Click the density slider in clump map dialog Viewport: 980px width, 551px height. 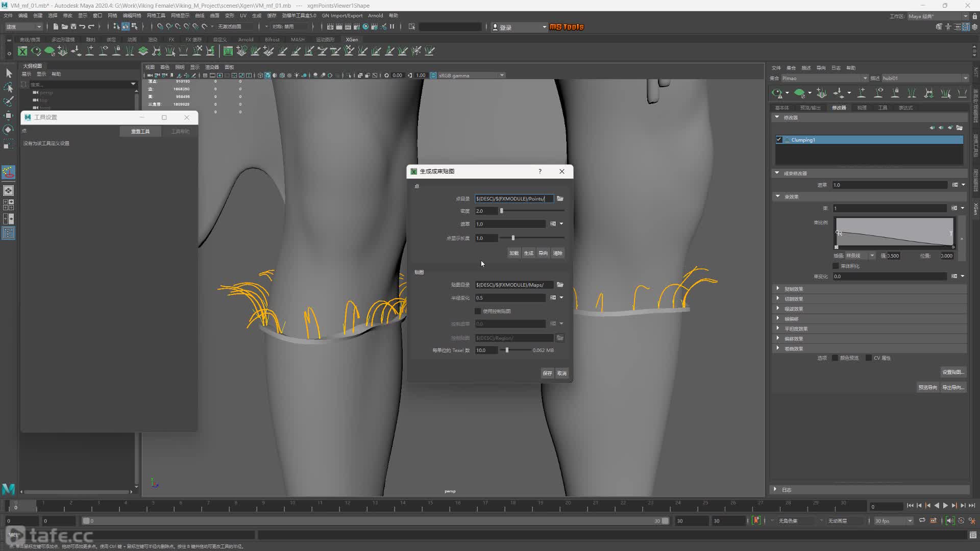pos(532,211)
